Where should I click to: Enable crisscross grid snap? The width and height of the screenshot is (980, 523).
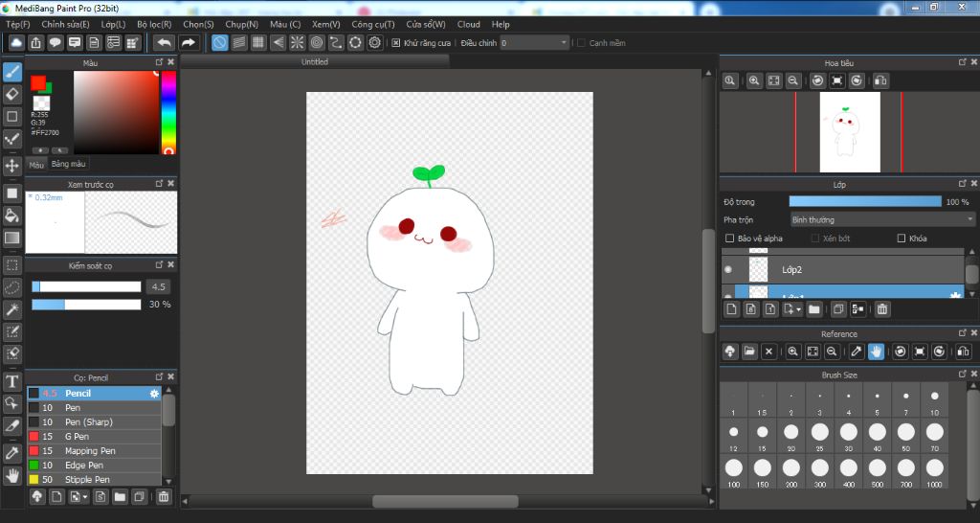tap(258, 42)
